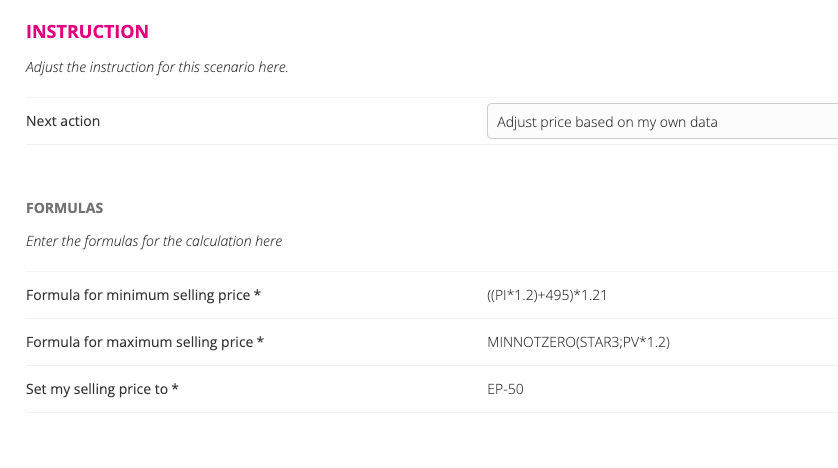Click the 'Next action' label
This screenshot has height=468, width=838.
point(63,121)
